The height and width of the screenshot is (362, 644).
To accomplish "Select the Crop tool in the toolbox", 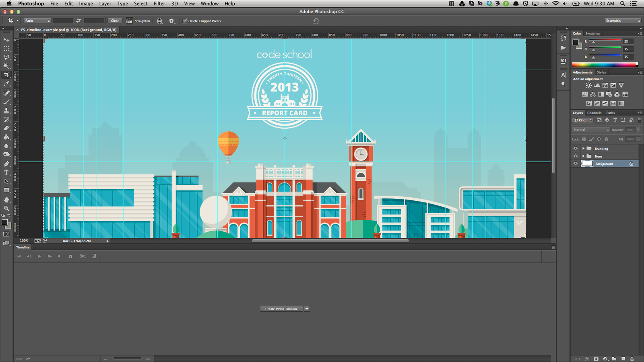I will [x=6, y=75].
